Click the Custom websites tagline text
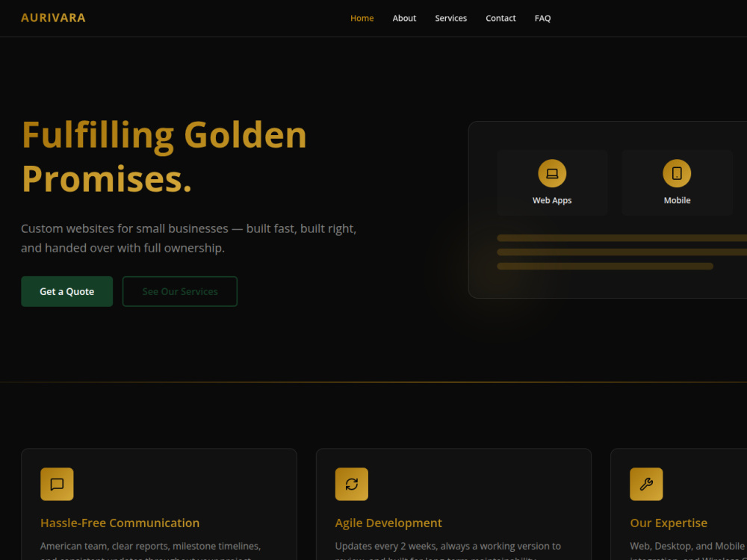Screen dimensions: 747x560 (x=189, y=238)
